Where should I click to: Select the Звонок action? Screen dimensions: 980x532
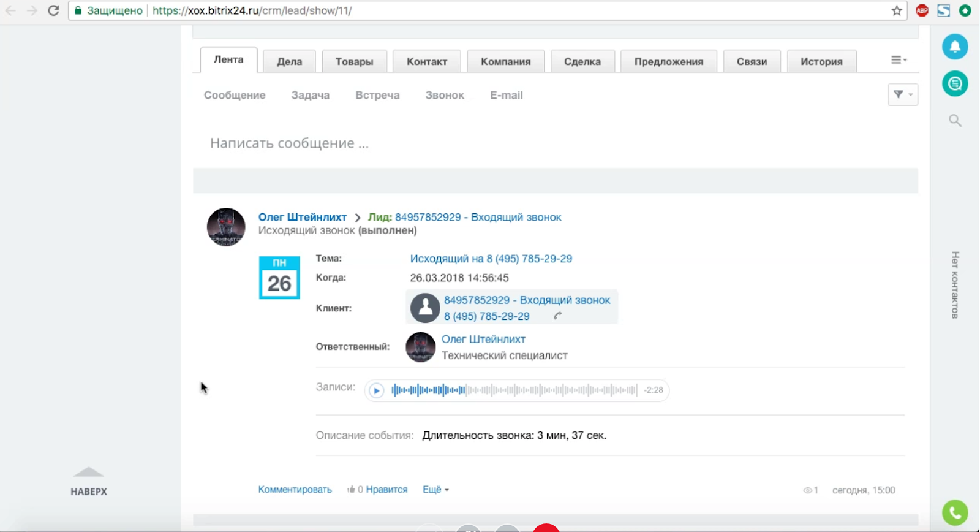pyautogui.click(x=445, y=95)
